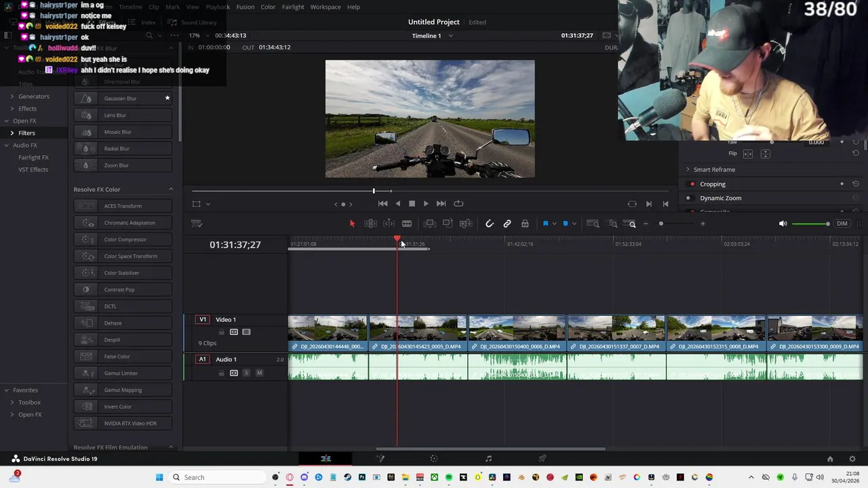This screenshot has width=868, height=488.
Task: Select the Gaussian Blur effect
Action: tap(123, 98)
